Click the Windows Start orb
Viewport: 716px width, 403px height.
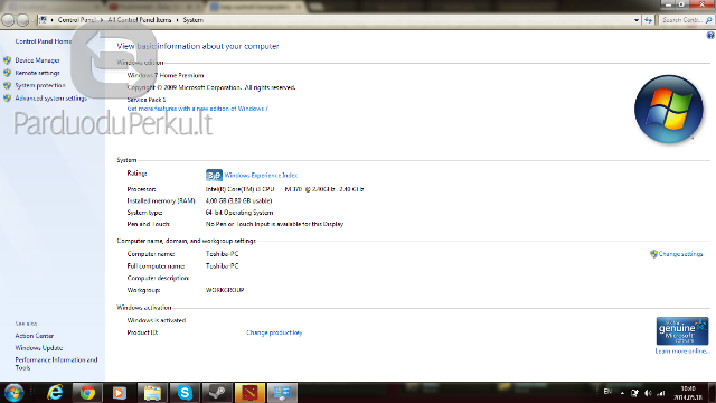14,391
